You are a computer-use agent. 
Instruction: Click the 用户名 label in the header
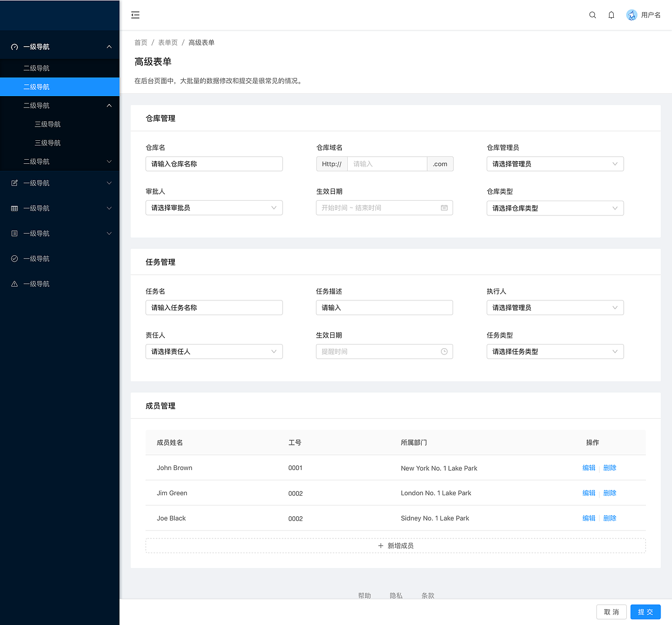click(651, 15)
